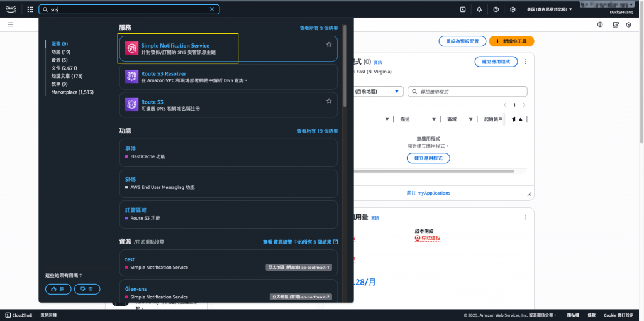
Task: Open cost widget three-dot menu
Action: coord(525,217)
